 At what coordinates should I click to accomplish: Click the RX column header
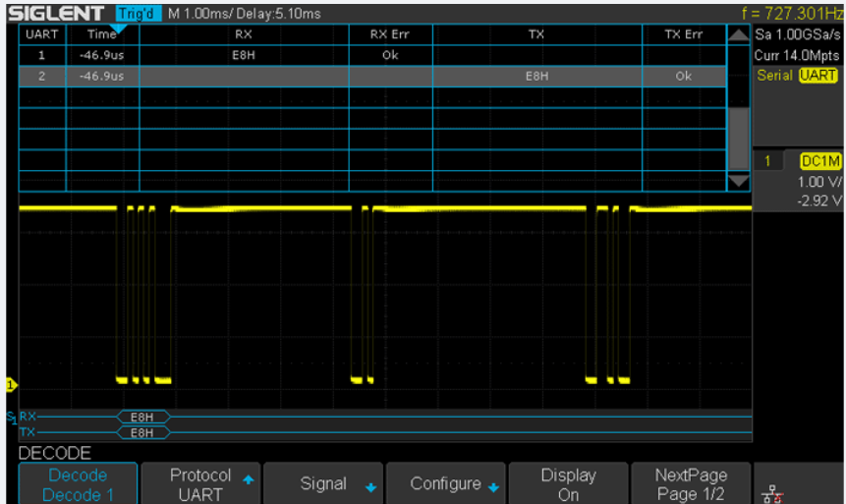(244, 34)
